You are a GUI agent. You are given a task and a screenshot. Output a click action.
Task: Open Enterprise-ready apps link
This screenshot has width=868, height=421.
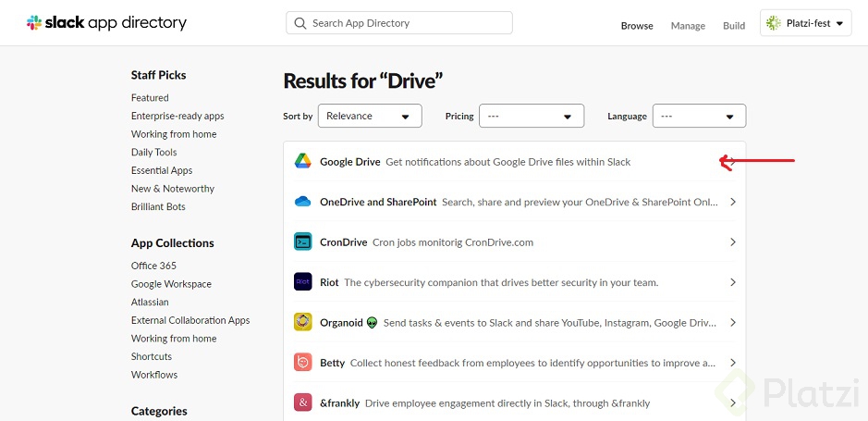tap(177, 116)
